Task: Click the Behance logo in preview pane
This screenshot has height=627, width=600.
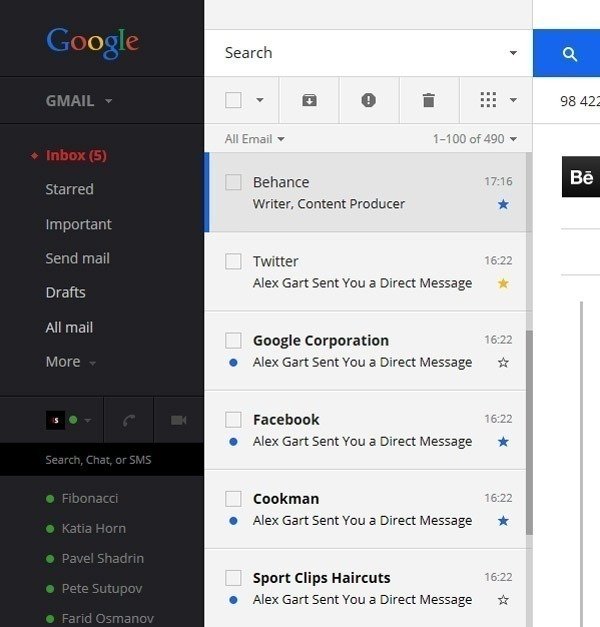Action: coord(581,177)
